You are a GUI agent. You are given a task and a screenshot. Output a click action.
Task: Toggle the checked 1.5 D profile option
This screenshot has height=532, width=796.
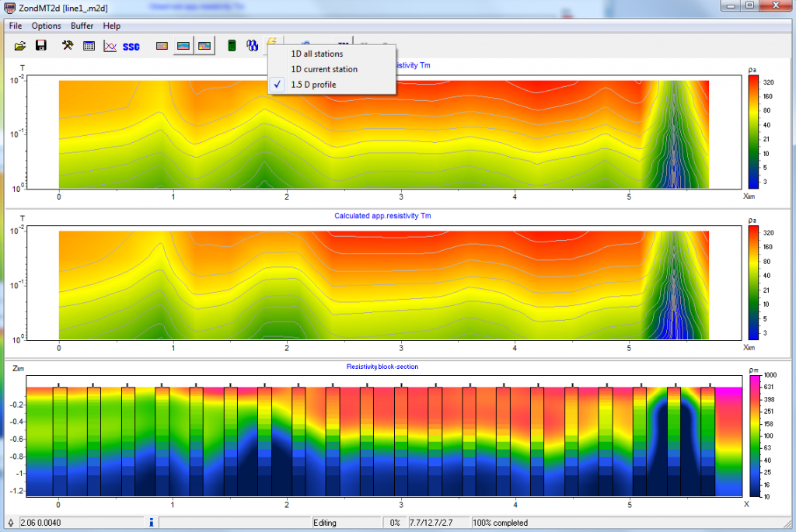[313, 85]
